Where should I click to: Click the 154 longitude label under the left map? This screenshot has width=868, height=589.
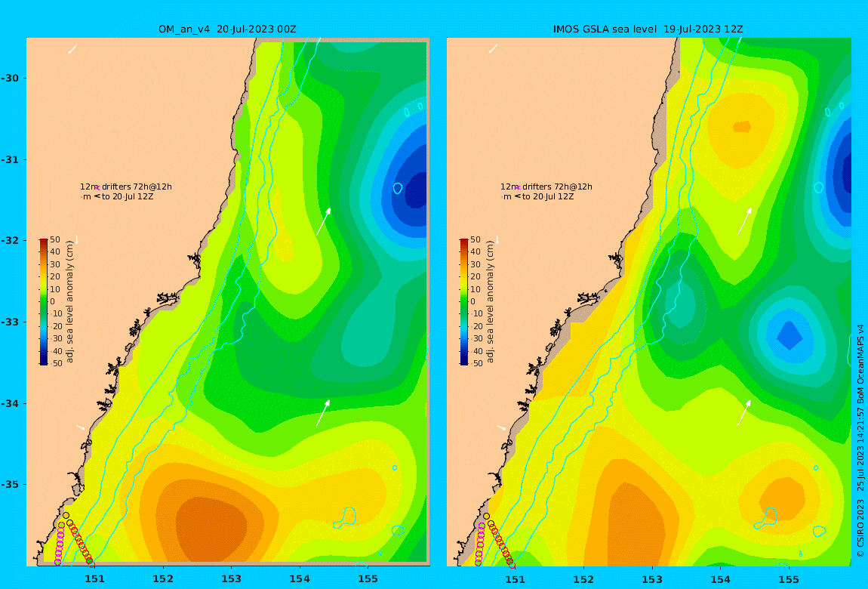click(300, 579)
